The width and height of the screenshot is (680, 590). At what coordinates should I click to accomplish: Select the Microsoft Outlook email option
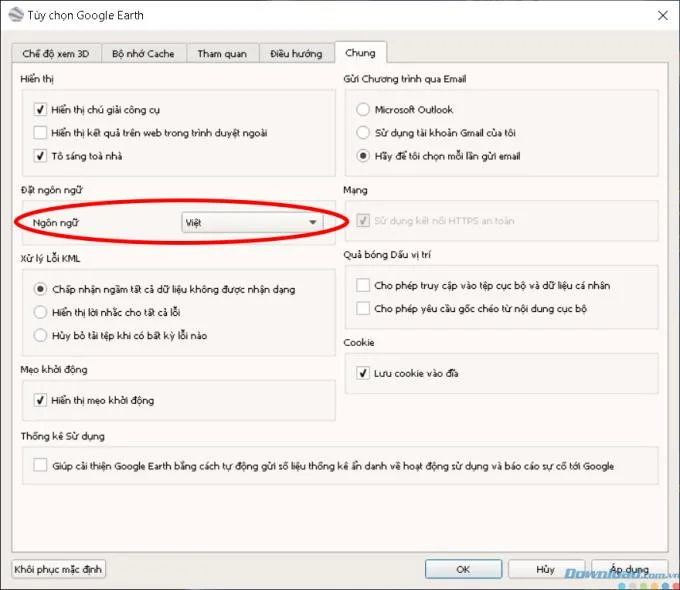tap(364, 110)
